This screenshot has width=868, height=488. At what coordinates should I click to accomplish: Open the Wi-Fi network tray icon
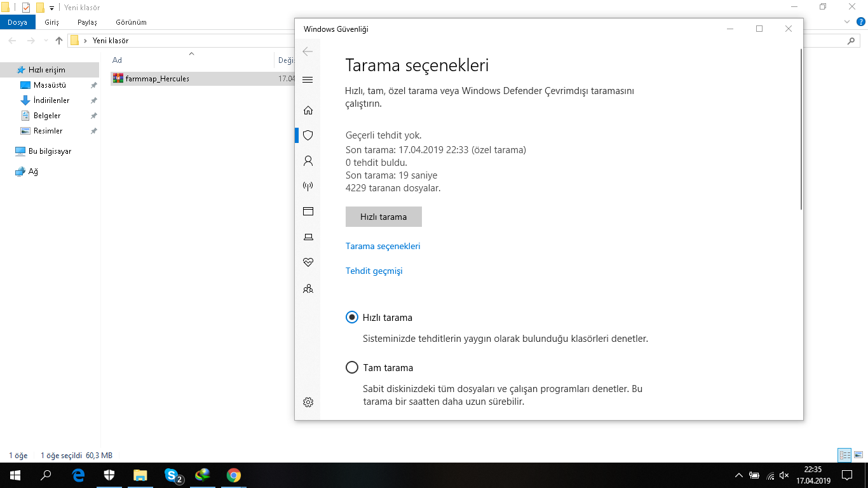pyautogui.click(x=770, y=475)
